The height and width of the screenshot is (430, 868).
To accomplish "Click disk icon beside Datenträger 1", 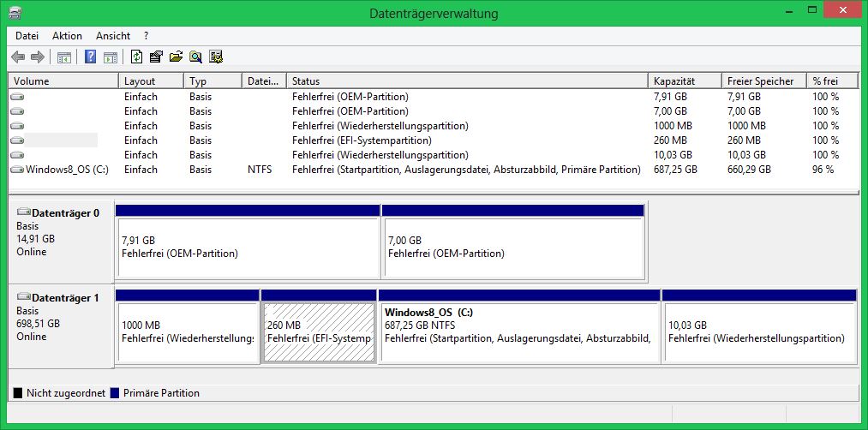I will (23, 298).
